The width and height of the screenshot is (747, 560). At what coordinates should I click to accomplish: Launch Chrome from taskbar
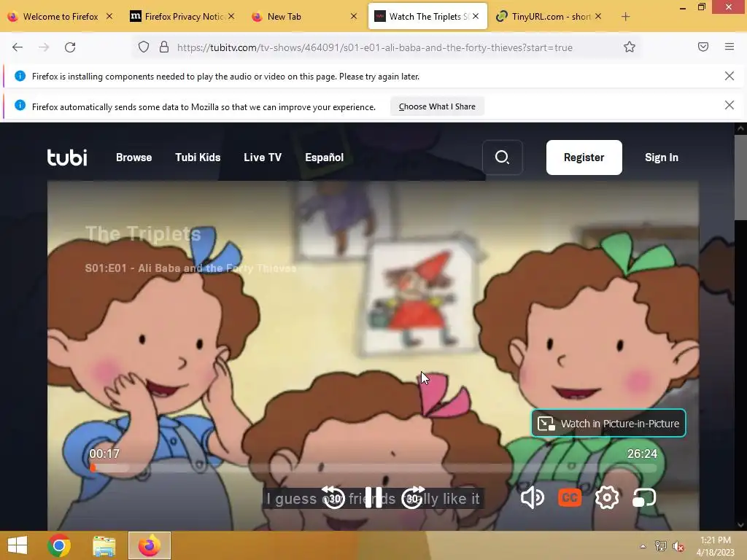(x=59, y=545)
